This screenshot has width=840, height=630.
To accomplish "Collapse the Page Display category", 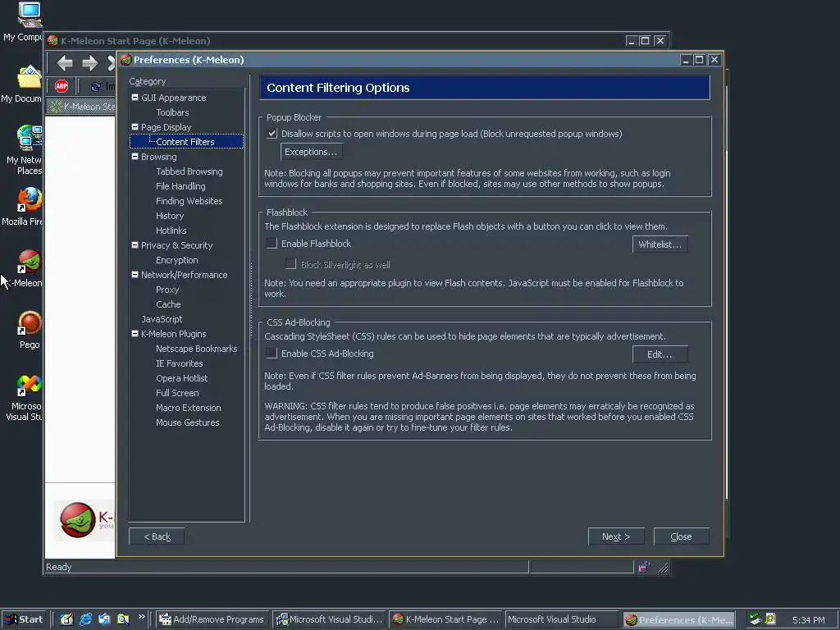I will pos(135,127).
